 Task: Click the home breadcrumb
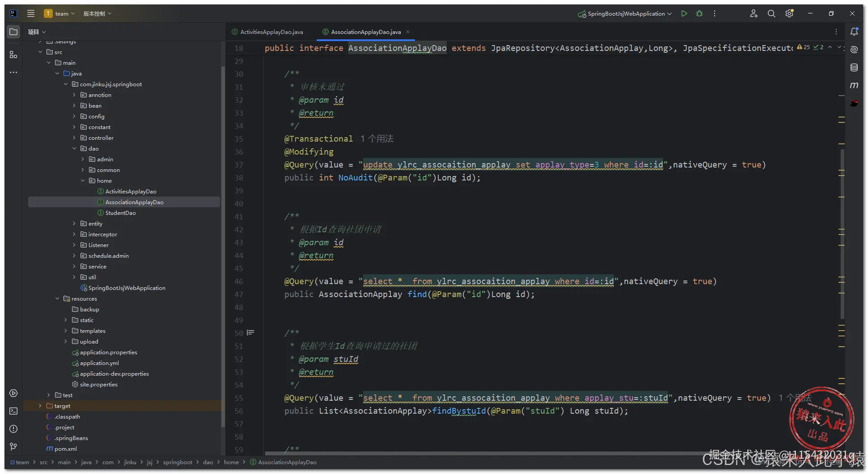(x=231, y=462)
